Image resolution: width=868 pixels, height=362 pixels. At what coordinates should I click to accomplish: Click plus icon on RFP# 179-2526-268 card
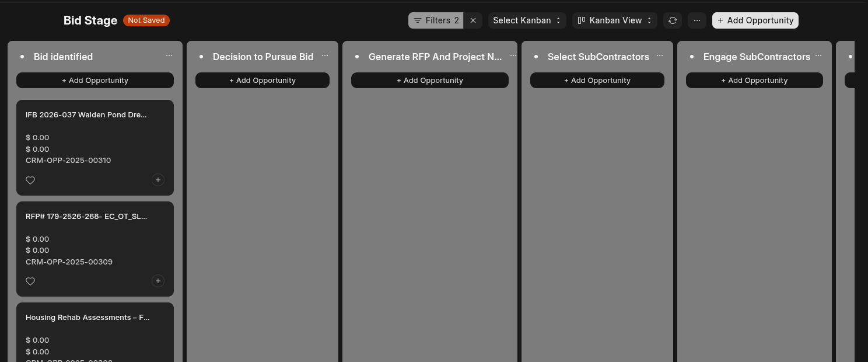pos(158,281)
